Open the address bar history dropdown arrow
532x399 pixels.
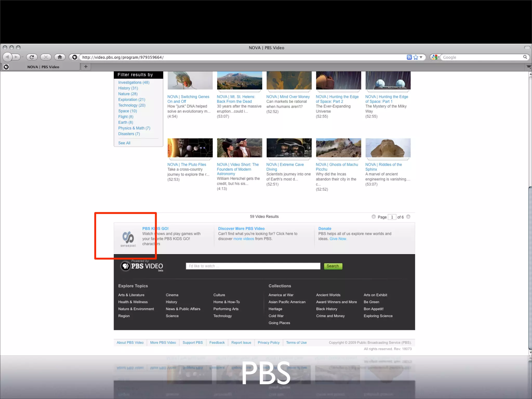421,57
